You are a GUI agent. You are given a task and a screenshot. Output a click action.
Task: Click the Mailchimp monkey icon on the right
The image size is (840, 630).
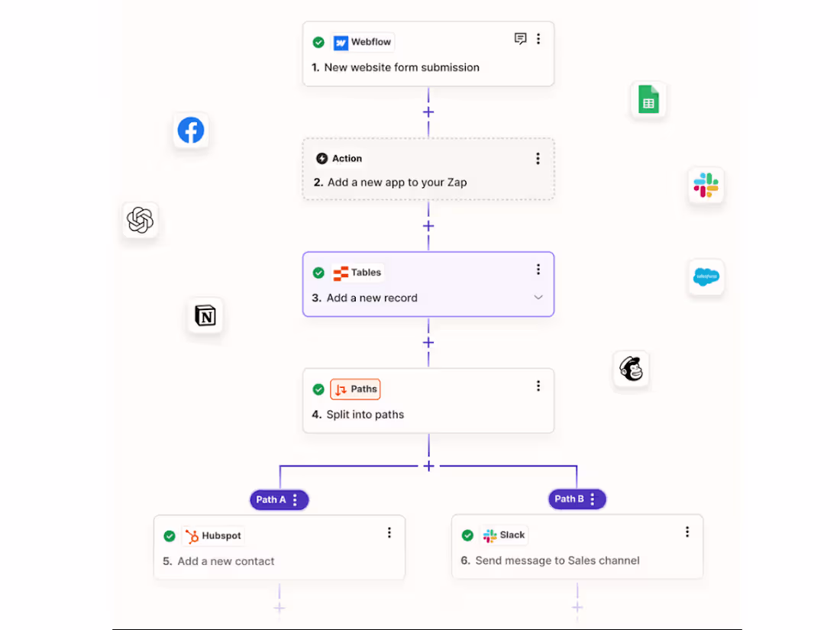tap(631, 369)
